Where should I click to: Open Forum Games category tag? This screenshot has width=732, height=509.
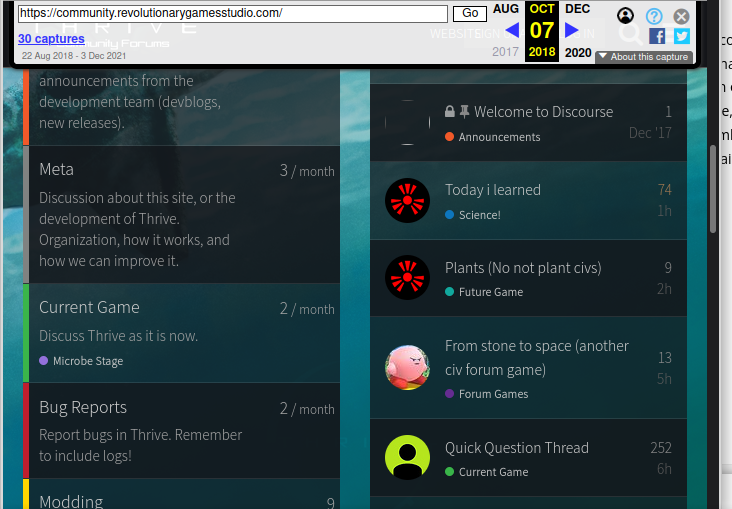(x=493, y=394)
